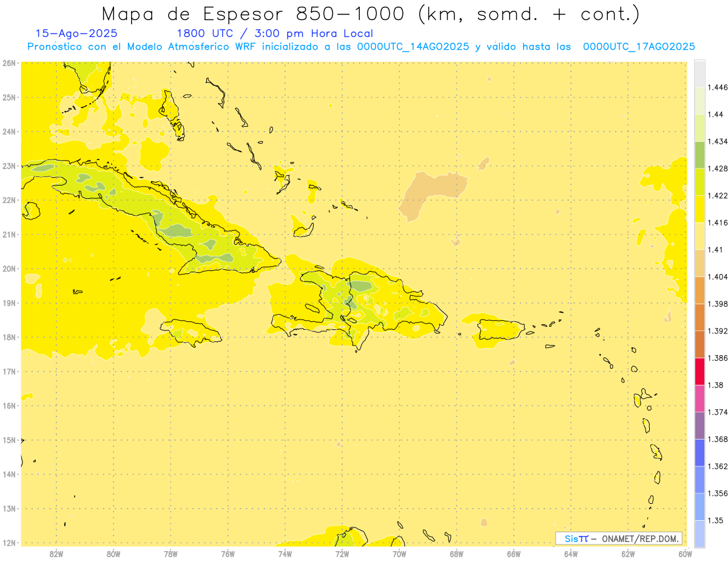
Task: Click the '66W' longitude label
Action: pos(513,554)
